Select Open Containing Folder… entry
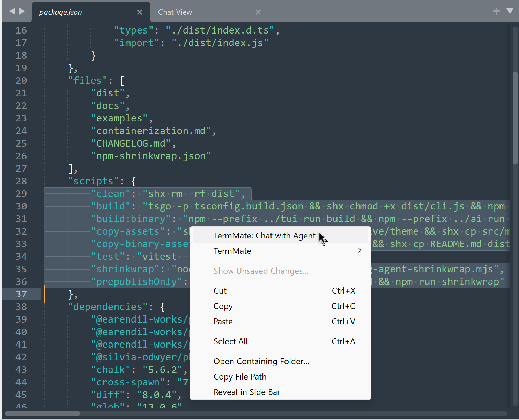The width and height of the screenshot is (519, 420). pyautogui.click(x=280, y=361)
